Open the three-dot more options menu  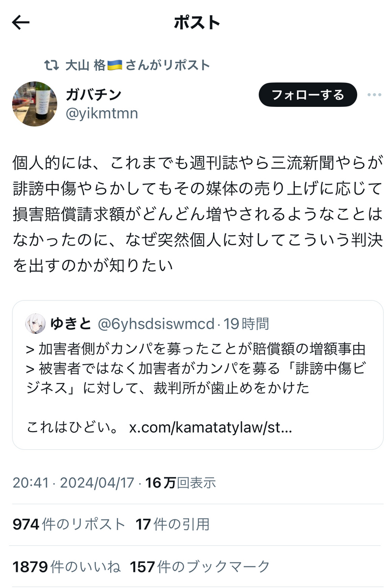click(x=374, y=95)
